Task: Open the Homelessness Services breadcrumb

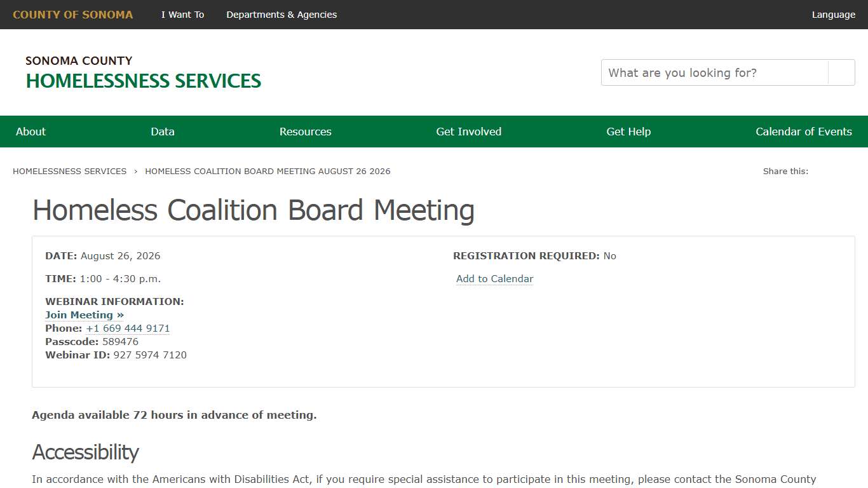Action: (69, 171)
